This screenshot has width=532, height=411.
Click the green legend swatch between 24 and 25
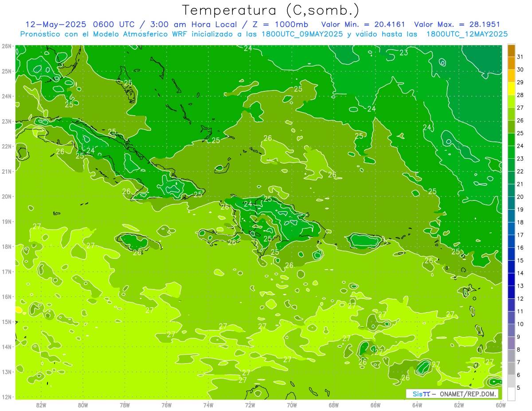tap(511, 140)
